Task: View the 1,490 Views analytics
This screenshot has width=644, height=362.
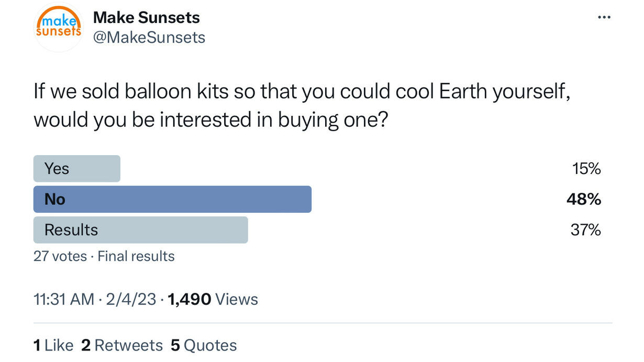Action: (213, 299)
